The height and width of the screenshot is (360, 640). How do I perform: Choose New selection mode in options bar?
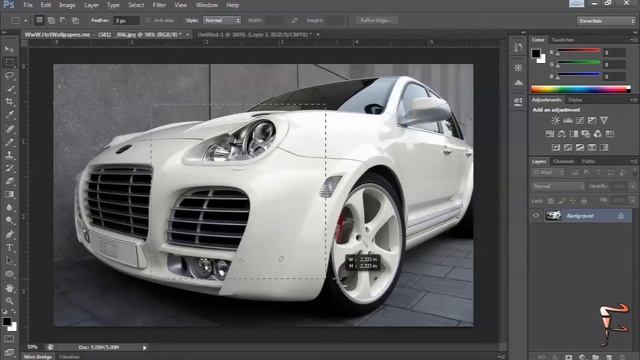(x=39, y=20)
